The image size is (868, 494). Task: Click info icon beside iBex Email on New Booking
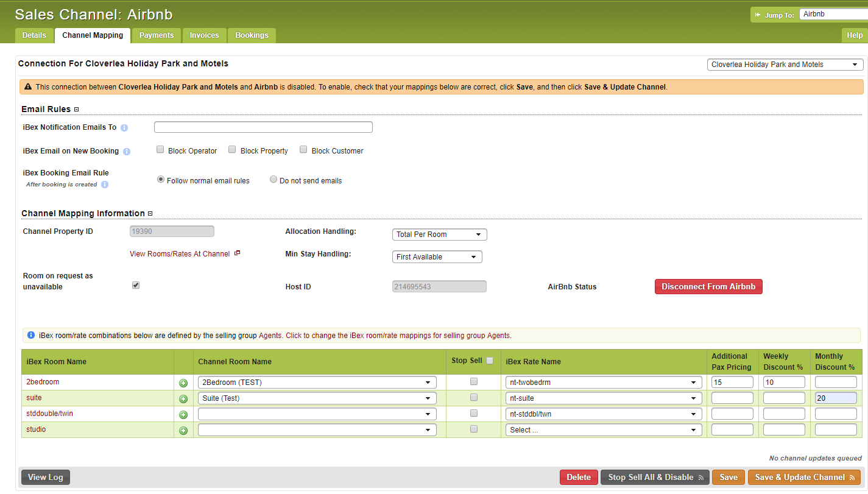(127, 152)
